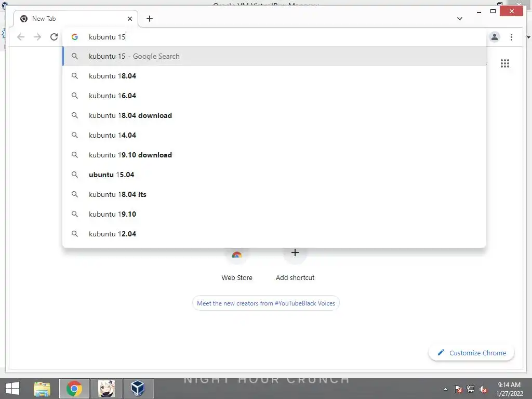Image resolution: width=532 pixels, height=399 pixels.
Task: Launch File Explorer from the taskbar
Action: tap(42, 389)
